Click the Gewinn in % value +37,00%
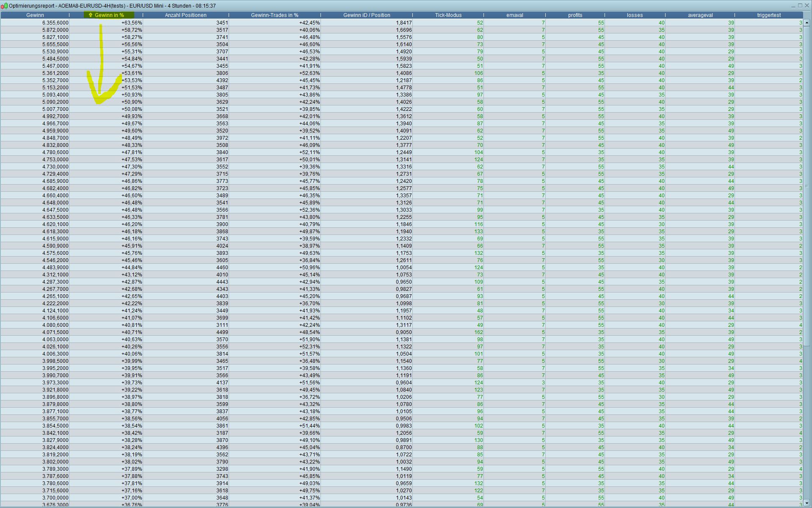Image resolution: width=812 pixels, height=508 pixels. (132, 498)
